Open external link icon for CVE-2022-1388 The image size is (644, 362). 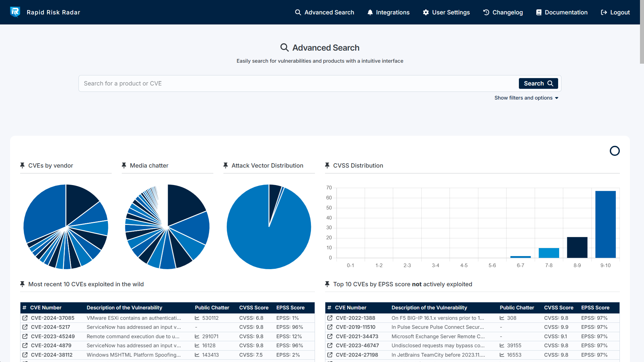pos(330,318)
